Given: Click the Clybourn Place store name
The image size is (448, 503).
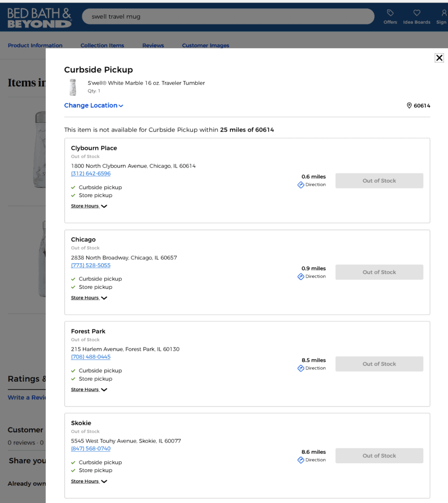Looking at the screenshot, I should [94, 148].
